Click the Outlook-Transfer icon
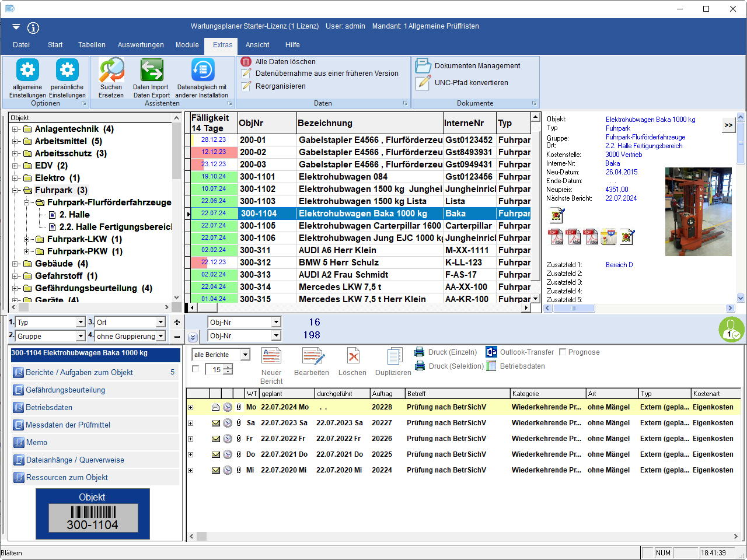Screen dimensions: 747x560 click(491, 352)
